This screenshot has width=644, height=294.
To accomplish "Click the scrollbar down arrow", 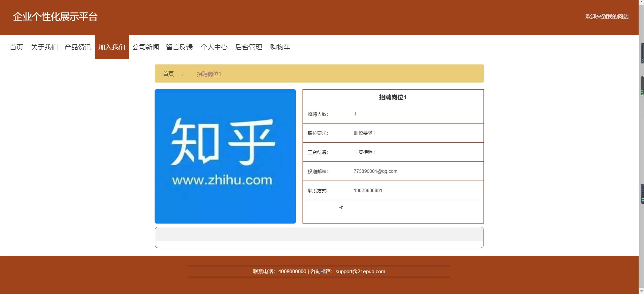I will (x=641, y=291).
